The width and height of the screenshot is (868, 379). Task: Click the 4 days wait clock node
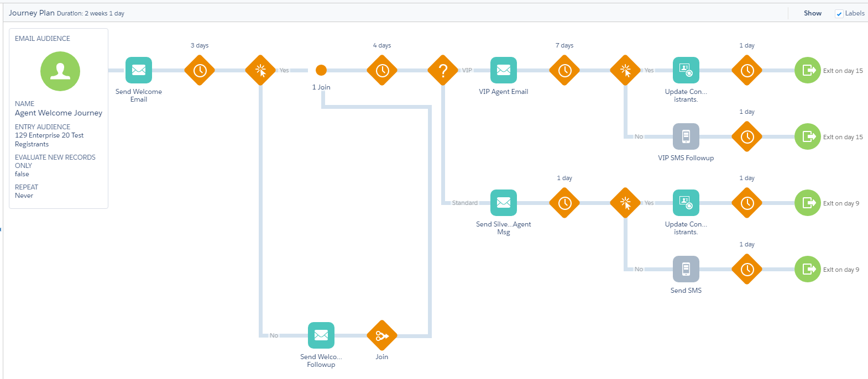pyautogui.click(x=382, y=70)
